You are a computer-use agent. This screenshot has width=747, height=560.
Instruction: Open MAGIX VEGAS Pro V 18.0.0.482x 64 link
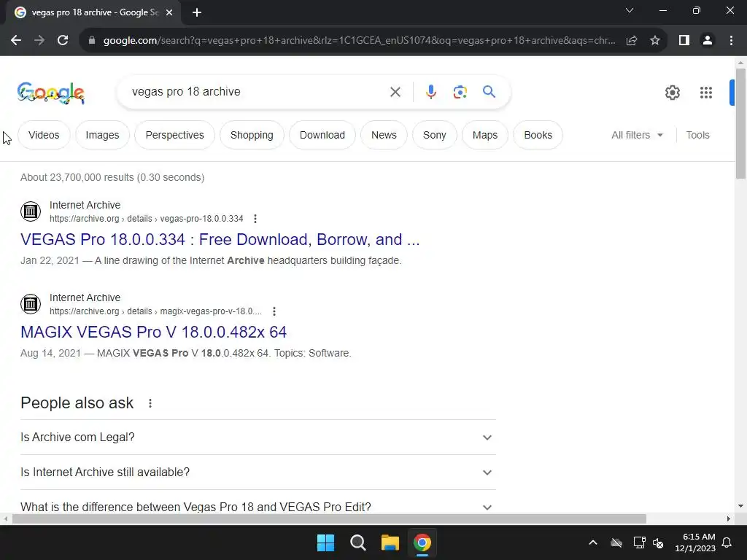153,332
